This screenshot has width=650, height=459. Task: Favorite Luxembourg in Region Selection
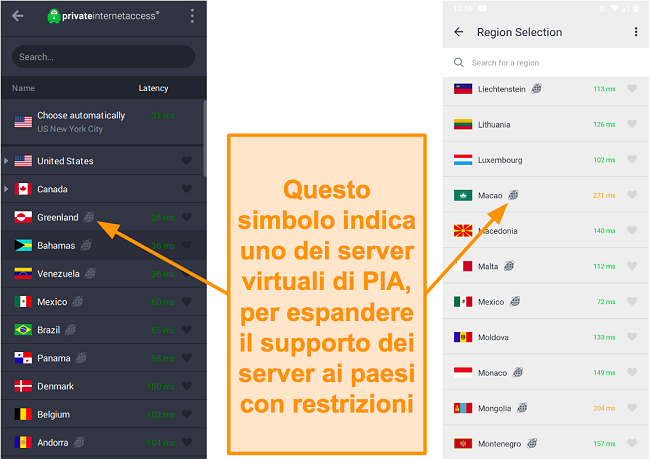(632, 160)
